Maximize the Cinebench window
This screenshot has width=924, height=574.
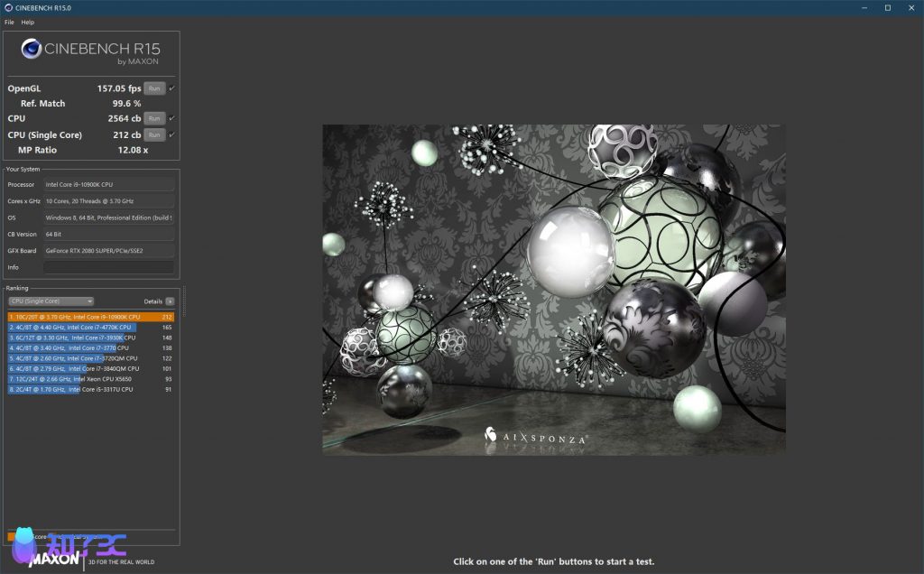point(888,7)
